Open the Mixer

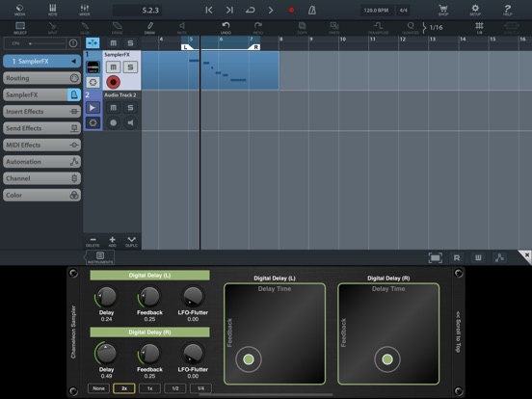point(85,10)
